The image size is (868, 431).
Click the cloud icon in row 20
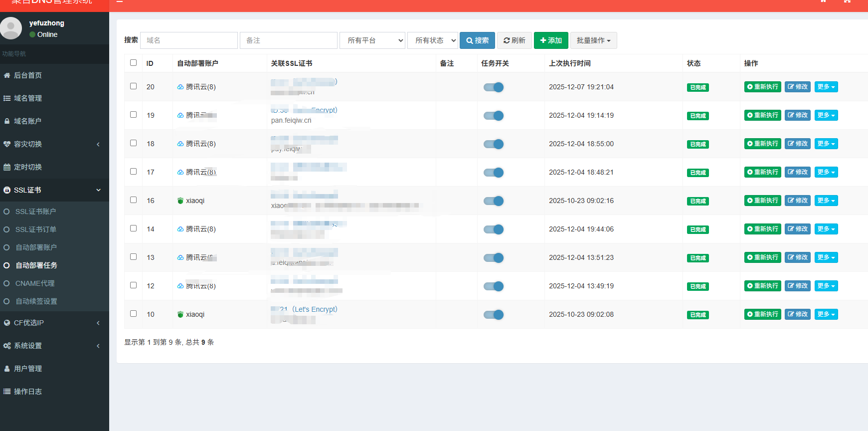pyautogui.click(x=180, y=87)
